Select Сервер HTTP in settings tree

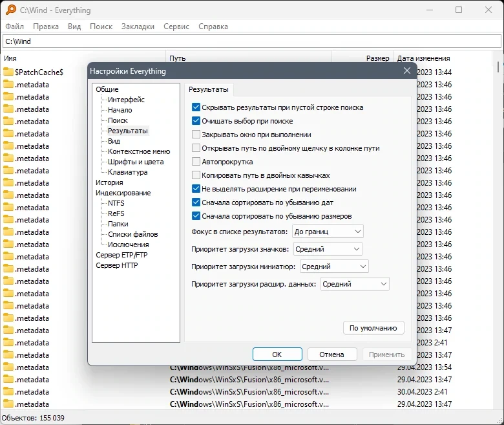point(117,265)
